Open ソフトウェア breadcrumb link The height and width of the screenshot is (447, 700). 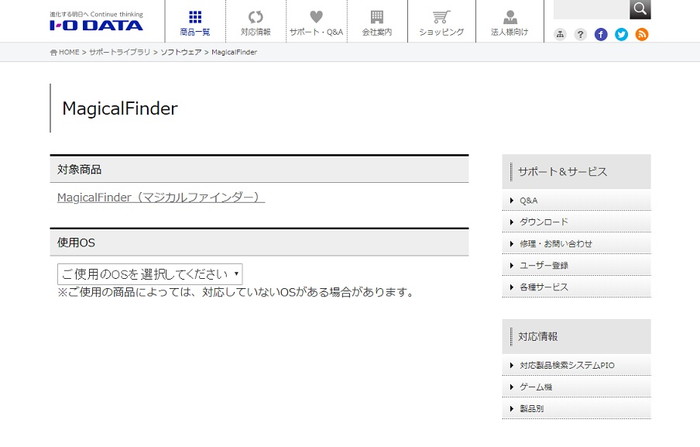tap(181, 52)
